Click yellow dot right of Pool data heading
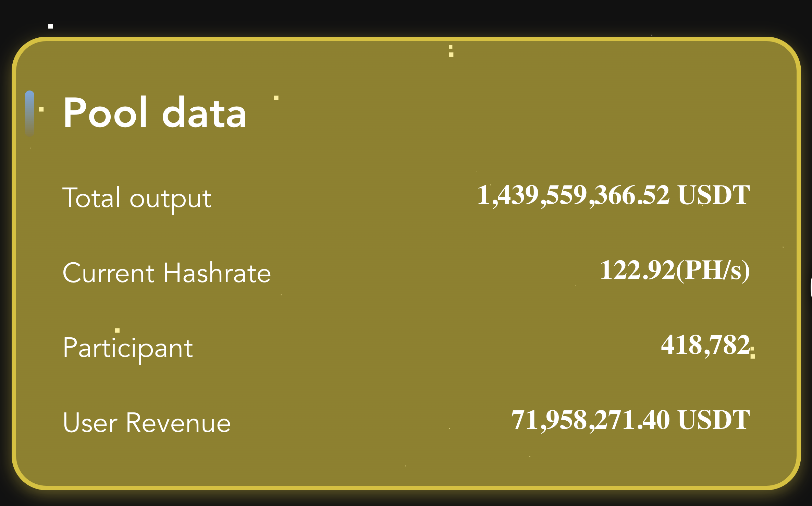This screenshot has width=812, height=506. (x=276, y=98)
